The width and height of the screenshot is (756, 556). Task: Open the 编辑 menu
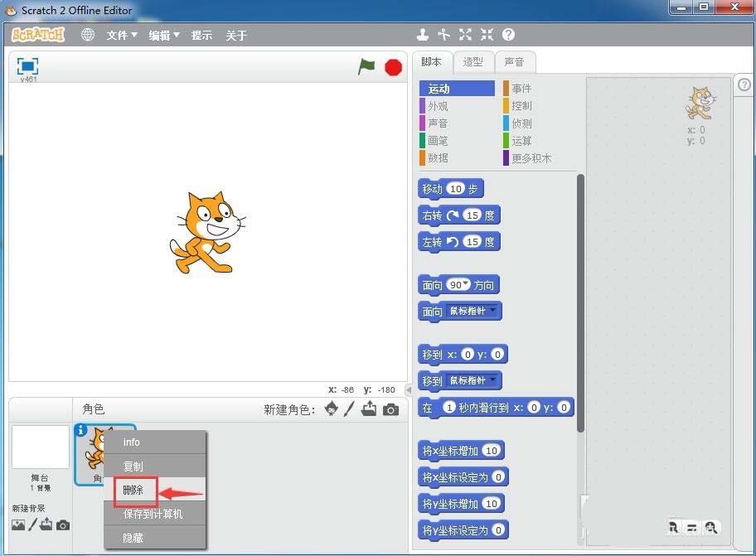click(x=164, y=35)
